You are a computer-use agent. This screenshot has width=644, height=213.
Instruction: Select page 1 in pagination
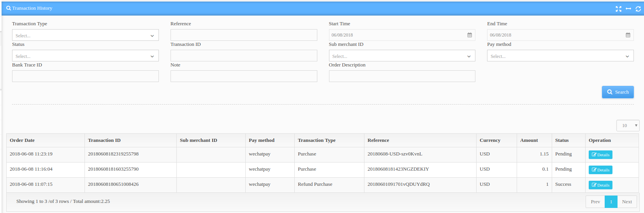tap(611, 202)
